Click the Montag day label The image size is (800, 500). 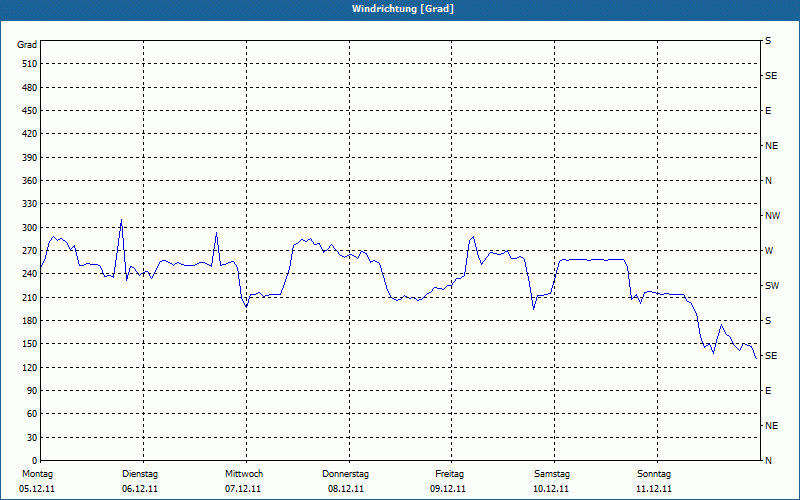37,474
